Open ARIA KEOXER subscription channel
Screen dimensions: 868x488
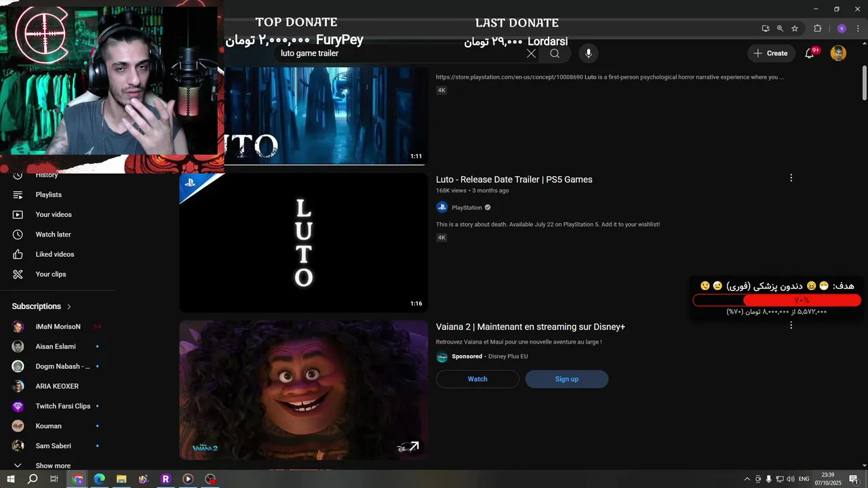coord(57,386)
